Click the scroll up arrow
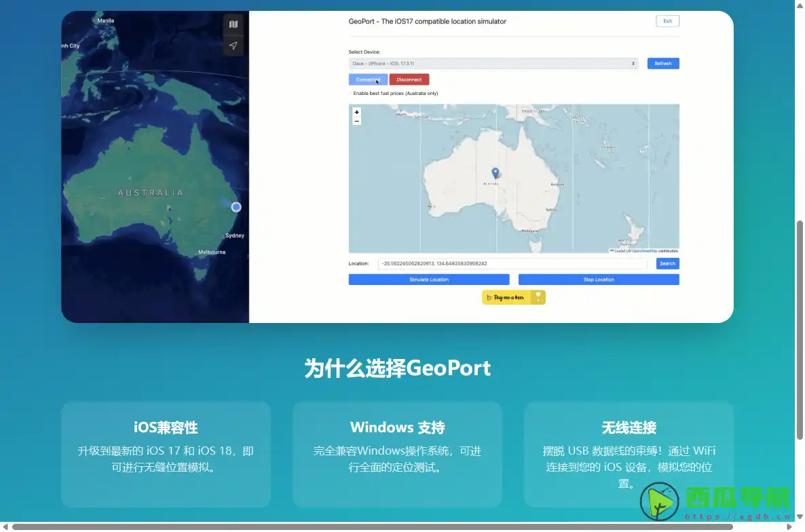805x532 pixels. (x=800, y=5)
